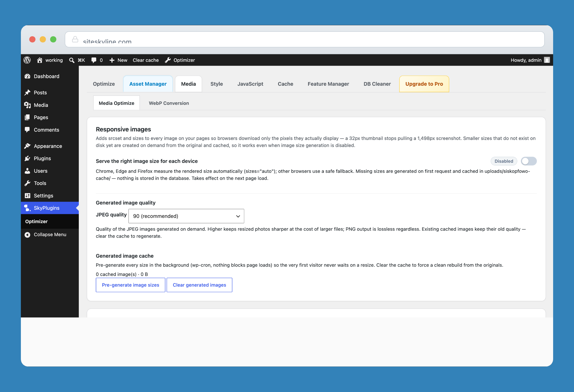Click the Posts pin icon
Viewport: 574px width, 392px height.
(x=27, y=93)
